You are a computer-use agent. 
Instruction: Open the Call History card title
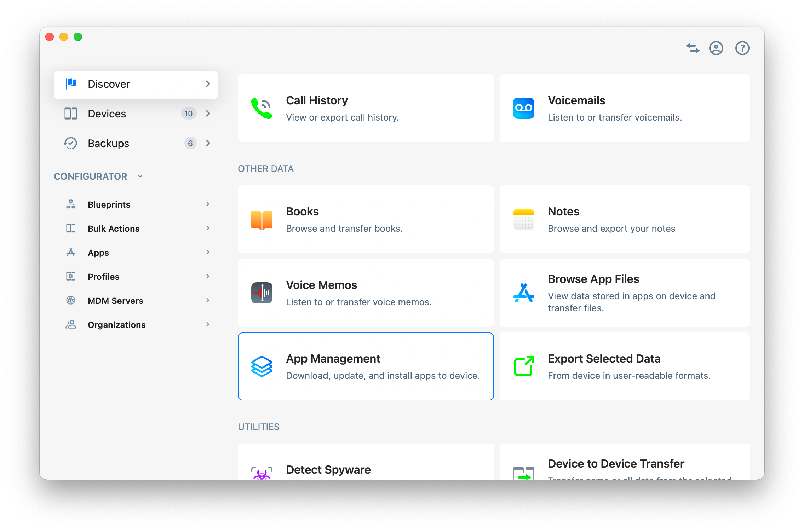click(317, 100)
